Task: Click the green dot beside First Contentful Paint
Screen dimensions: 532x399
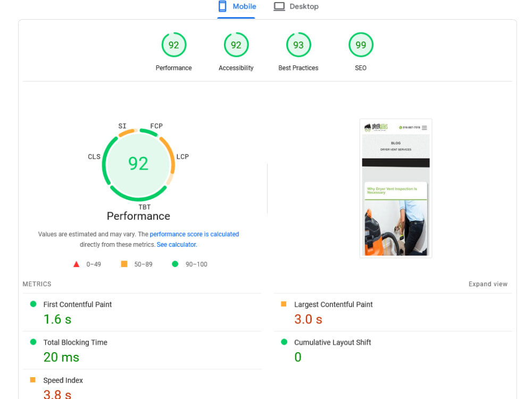Action: click(32, 304)
